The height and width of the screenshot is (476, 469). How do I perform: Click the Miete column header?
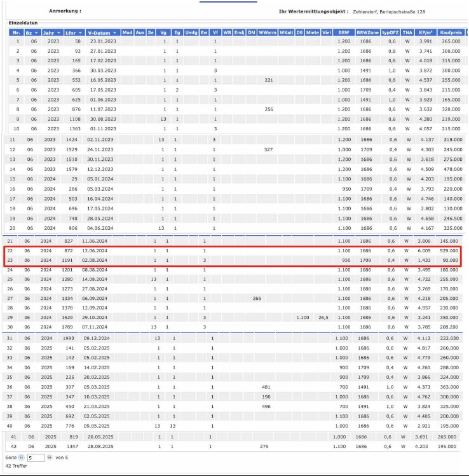[313, 32]
